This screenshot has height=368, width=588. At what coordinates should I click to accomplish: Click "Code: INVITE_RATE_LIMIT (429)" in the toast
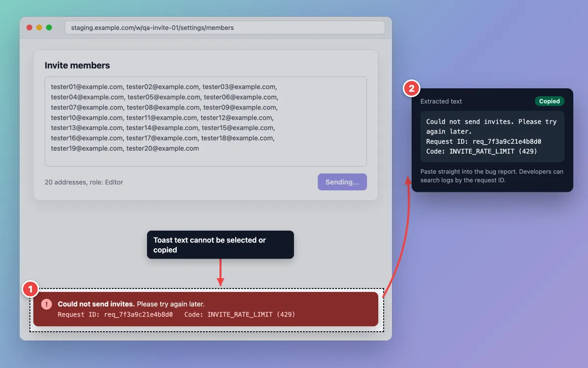(x=240, y=315)
